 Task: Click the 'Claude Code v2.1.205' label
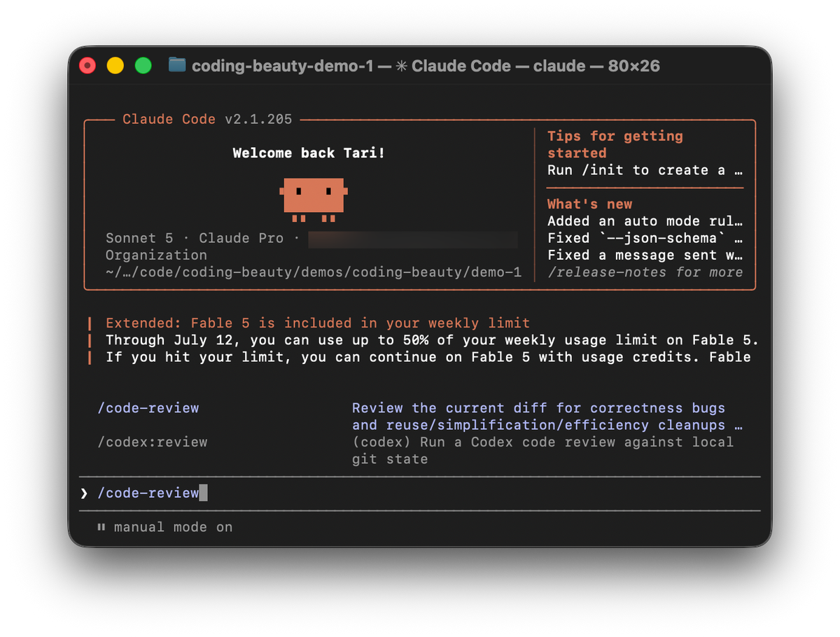pyautogui.click(x=207, y=119)
